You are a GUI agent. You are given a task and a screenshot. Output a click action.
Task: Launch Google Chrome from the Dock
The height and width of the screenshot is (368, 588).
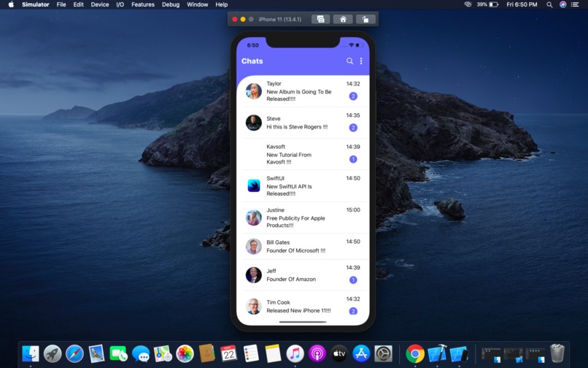415,353
